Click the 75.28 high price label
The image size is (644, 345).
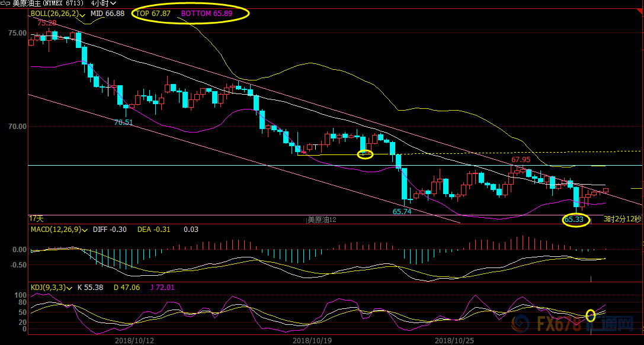(x=47, y=22)
